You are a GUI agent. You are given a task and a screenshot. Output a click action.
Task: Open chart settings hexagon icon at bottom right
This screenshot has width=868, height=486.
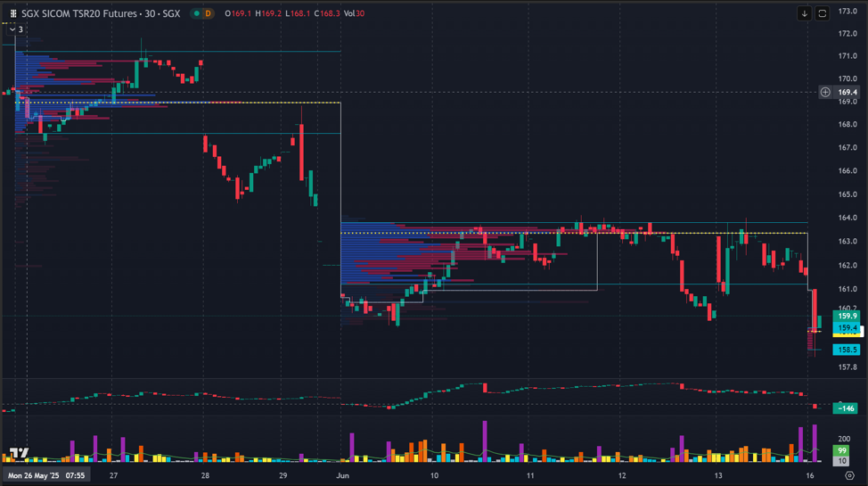(x=850, y=475)
